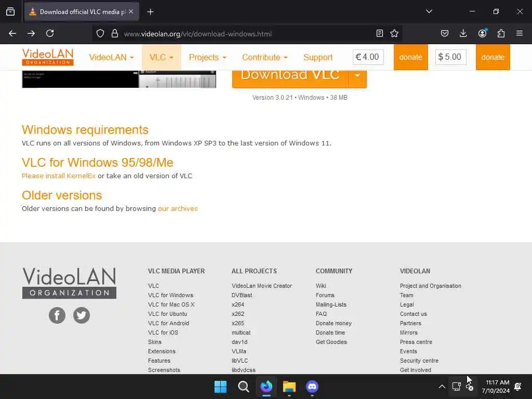Open File Explorer from the taskbar

click(289, 387)
